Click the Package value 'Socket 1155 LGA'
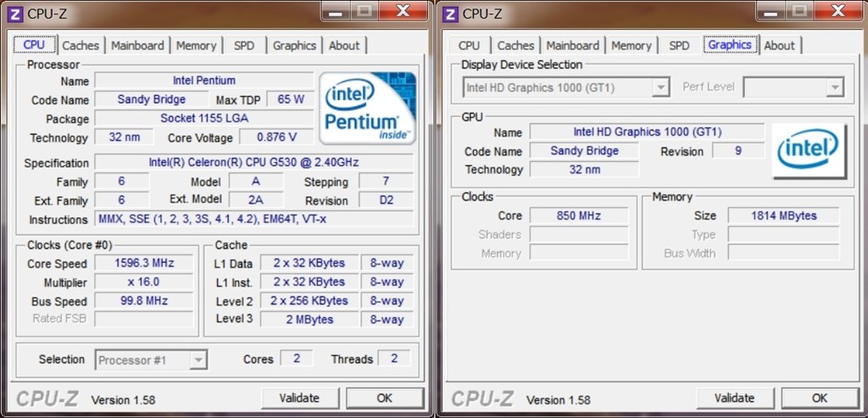This screenshot has width=868, height=418. pyautogui.click(x=203, y=119)
